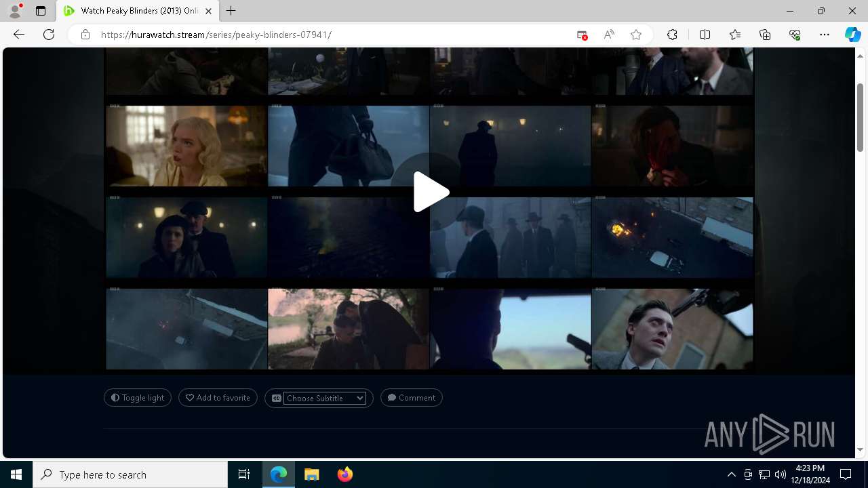Open the tab actions menu
This screenshot has width=868, height=488.
point(41,11)
